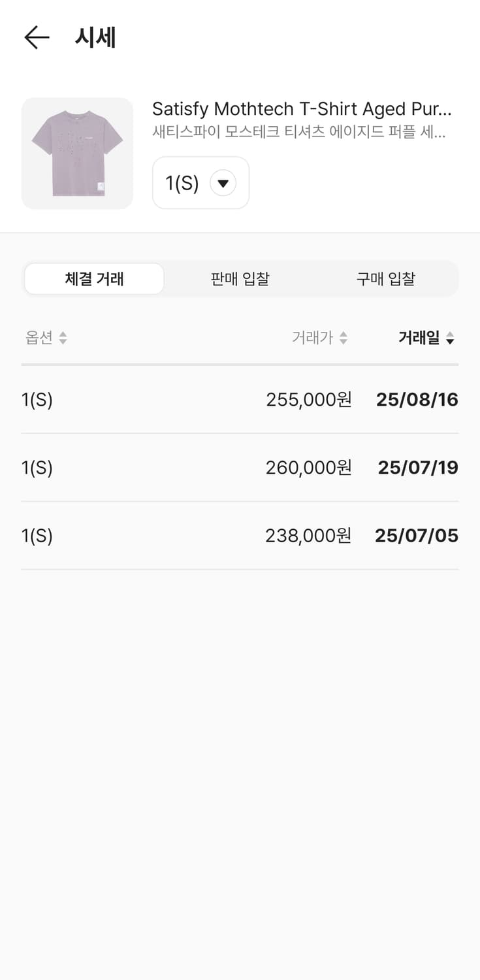Switch to the 구매 입찰 tab
Viewport: 480px width, 980px height.
[385, 279]
